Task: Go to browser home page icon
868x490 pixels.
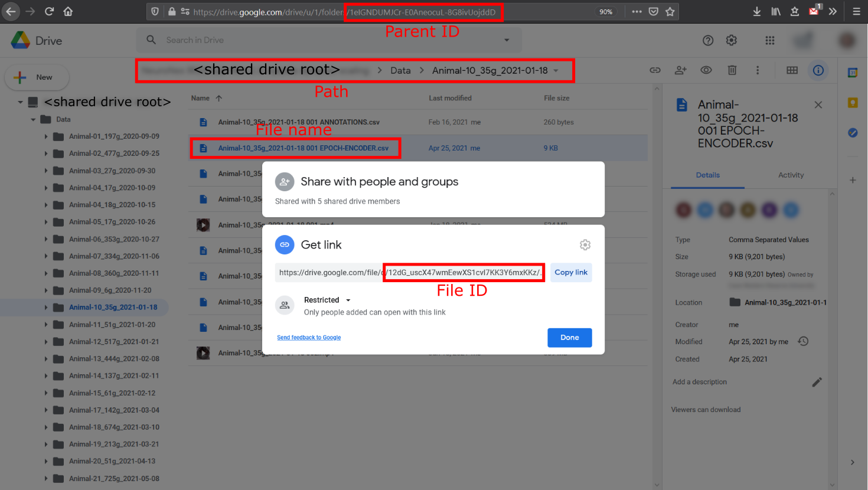Action: coord(68,11)
